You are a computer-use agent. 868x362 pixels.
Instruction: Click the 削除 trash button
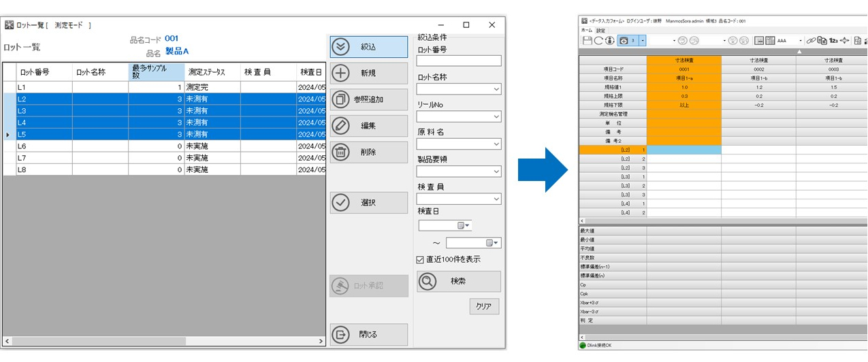(369, 152)
